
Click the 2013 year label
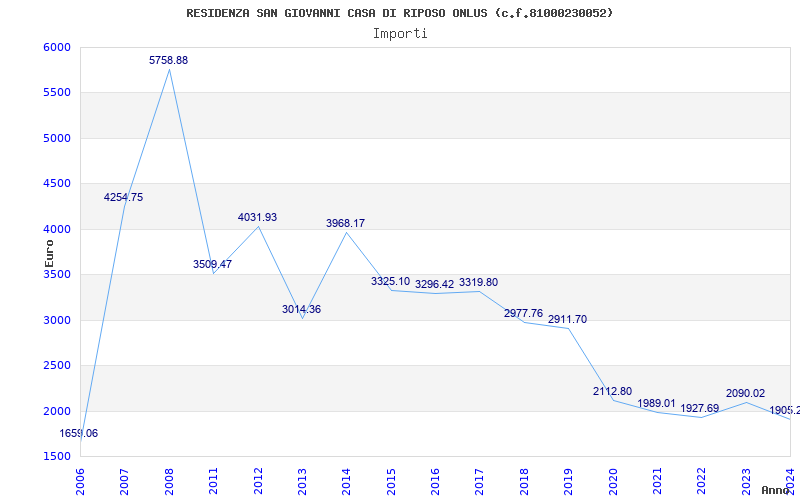(302, 482)
